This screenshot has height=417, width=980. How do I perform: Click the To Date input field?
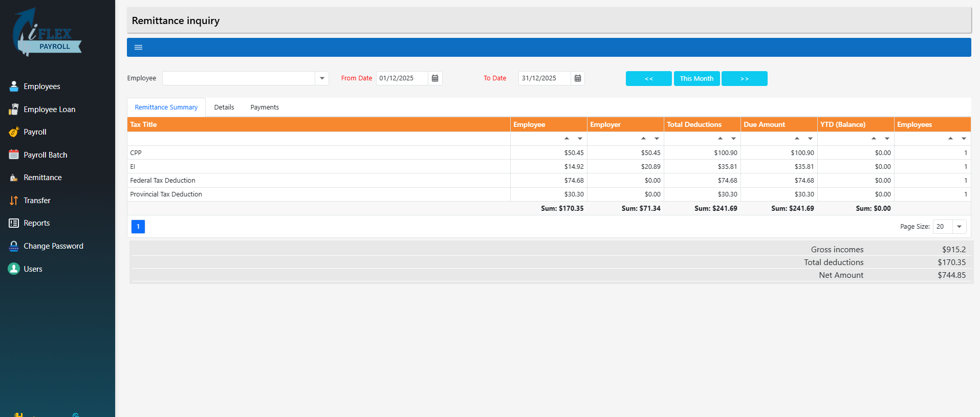click(545, 78)
